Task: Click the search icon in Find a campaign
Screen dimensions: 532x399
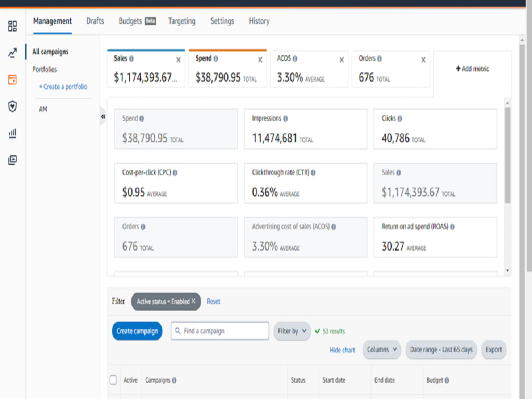Action: [x=178, y=330]
